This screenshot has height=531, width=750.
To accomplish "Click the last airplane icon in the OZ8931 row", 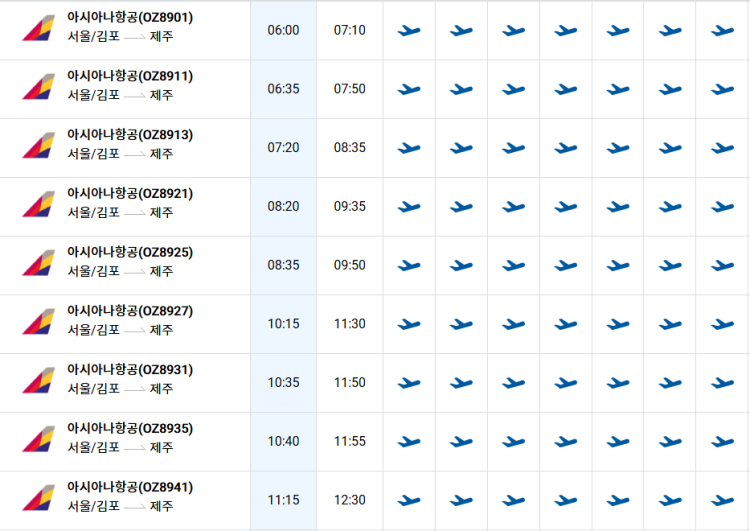I will click(x=722, y=383).
